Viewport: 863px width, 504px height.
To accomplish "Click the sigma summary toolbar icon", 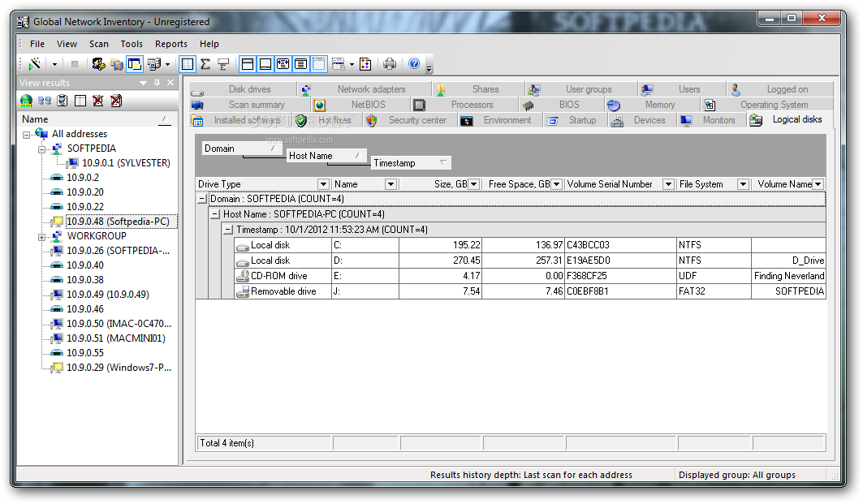I will pyautogui.click(x=205, y=64).
